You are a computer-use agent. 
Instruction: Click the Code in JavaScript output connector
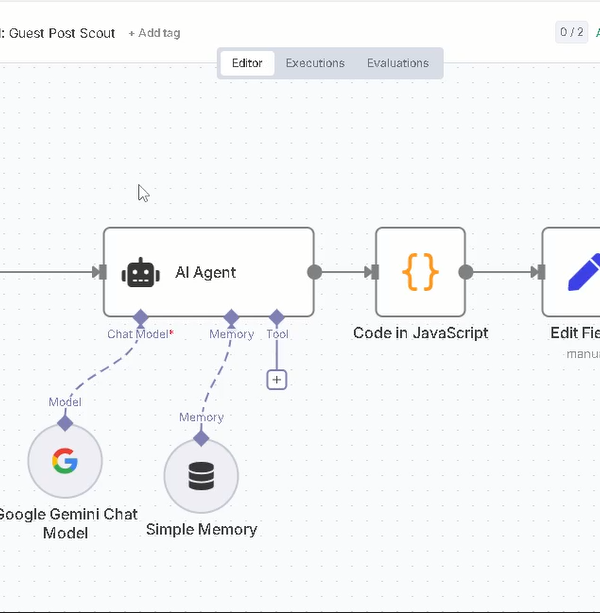coord(466,272)
